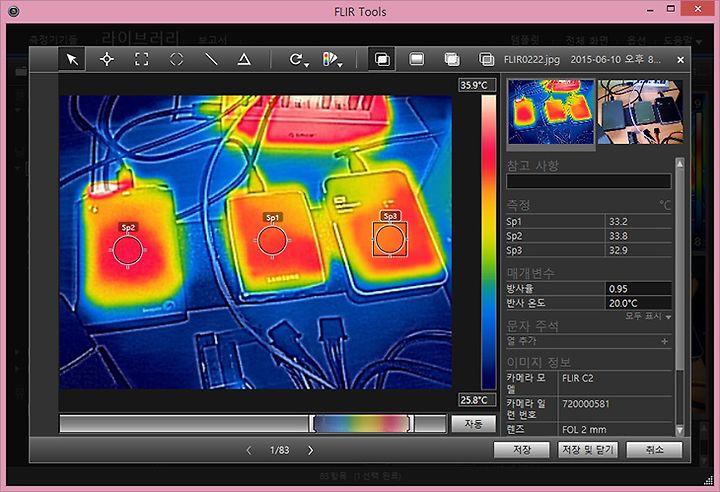Click the Save button
720x492 pixels.
click(522, 449)
